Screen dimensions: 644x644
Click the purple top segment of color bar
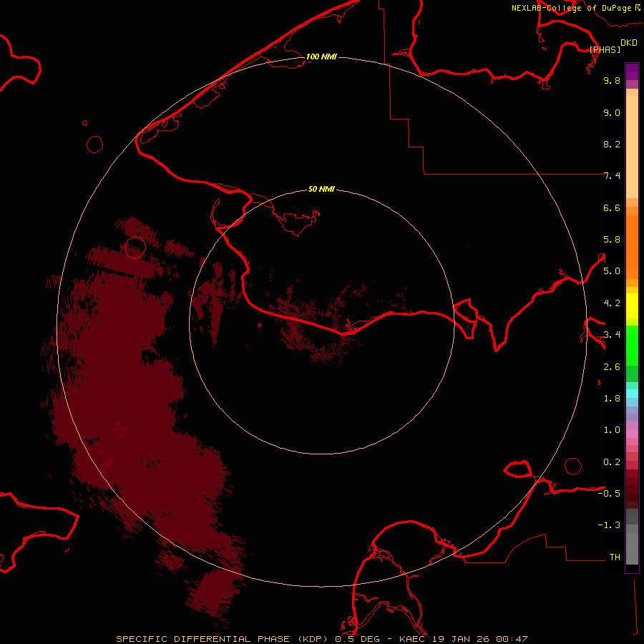pos(632,72)
